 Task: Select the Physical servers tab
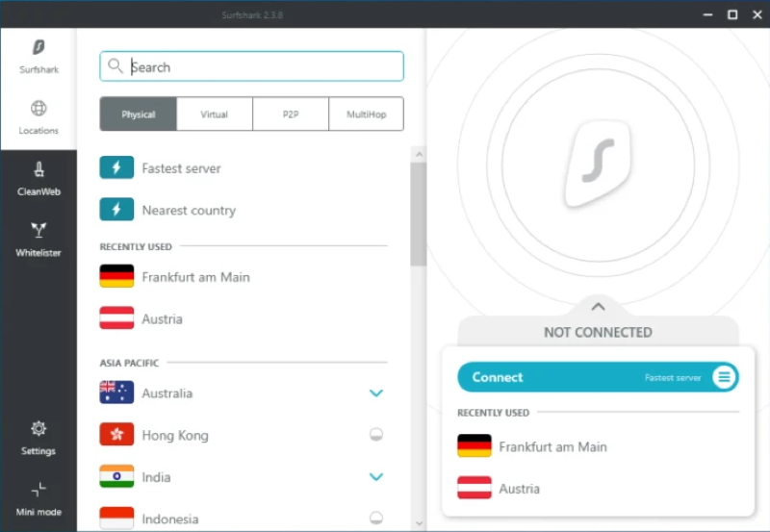(138, 114)
